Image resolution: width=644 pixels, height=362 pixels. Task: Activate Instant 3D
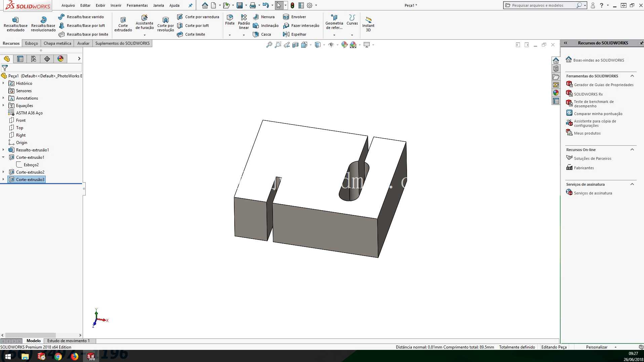coord(368,24)
